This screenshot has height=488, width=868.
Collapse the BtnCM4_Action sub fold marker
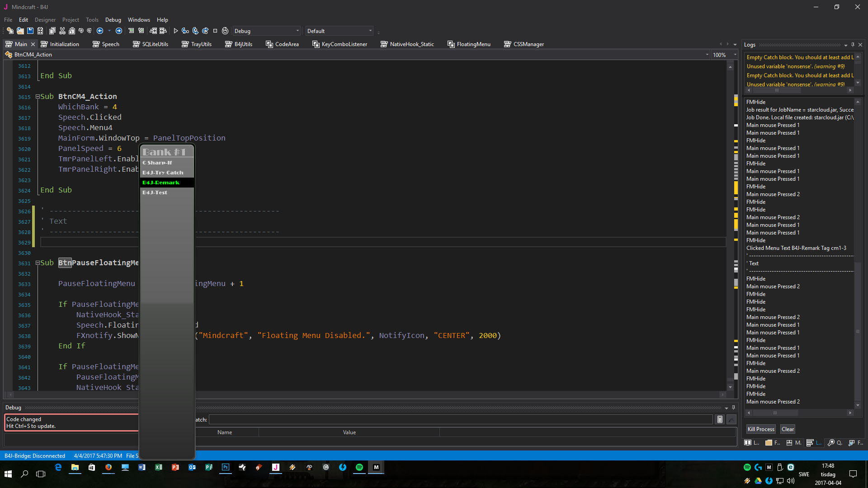pyautogui.click(x=38, y=97)
